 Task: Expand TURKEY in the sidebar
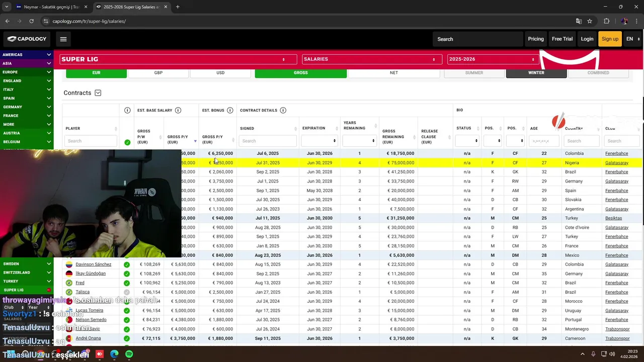point(27,282)
